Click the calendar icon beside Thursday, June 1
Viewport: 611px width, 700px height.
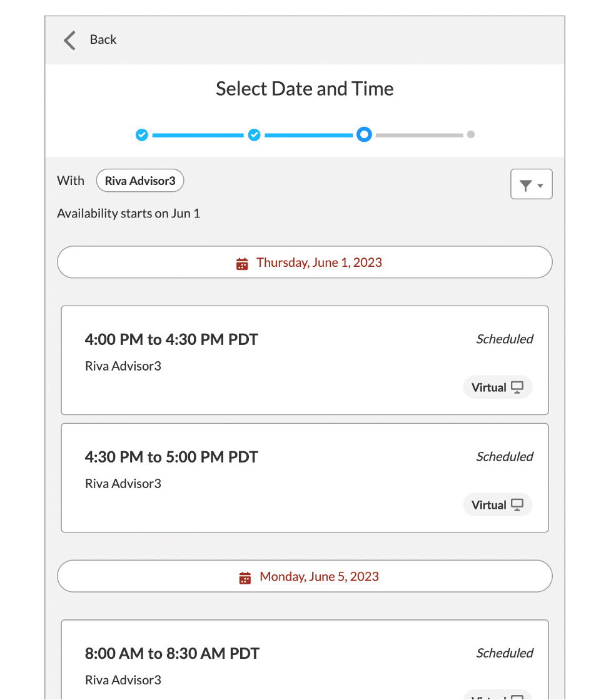(242, 263)
